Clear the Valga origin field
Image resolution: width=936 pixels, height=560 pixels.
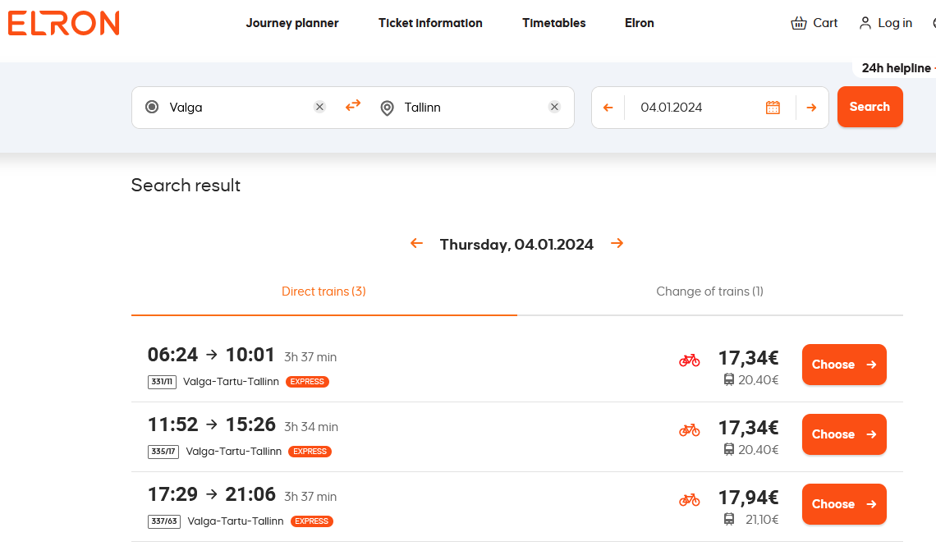(320, 107)
